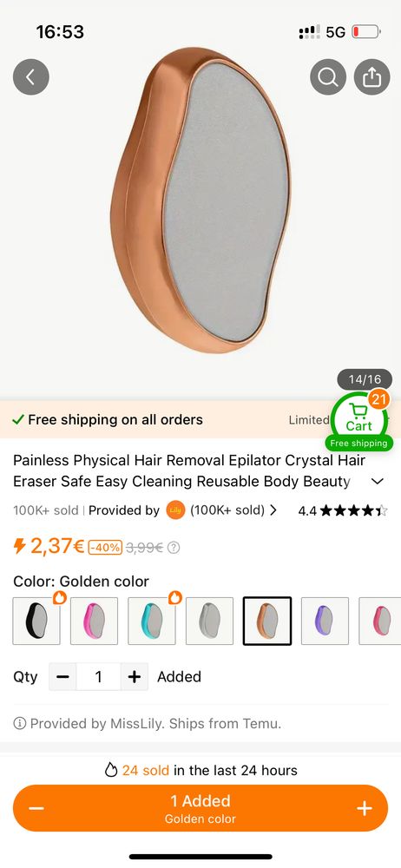Choose the teal color variant
Image resolution: width=401 pixels, height=868 pixels.
[x=152, y=621]
